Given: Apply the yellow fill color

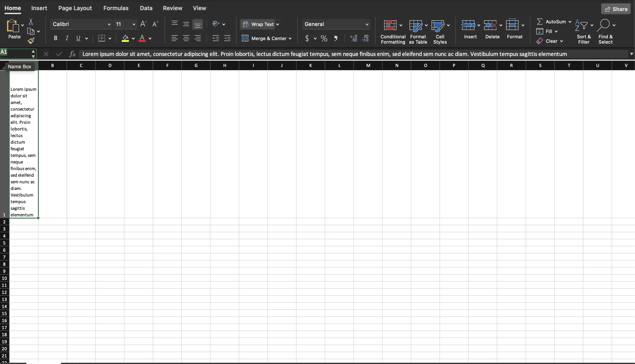Looking at the screenshot, I should pos(125,38).
